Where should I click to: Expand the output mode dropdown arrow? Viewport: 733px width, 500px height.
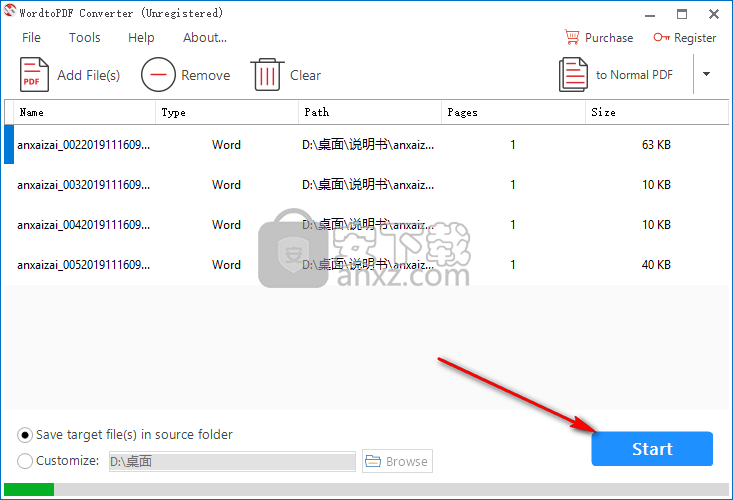(x=706, y=74)
